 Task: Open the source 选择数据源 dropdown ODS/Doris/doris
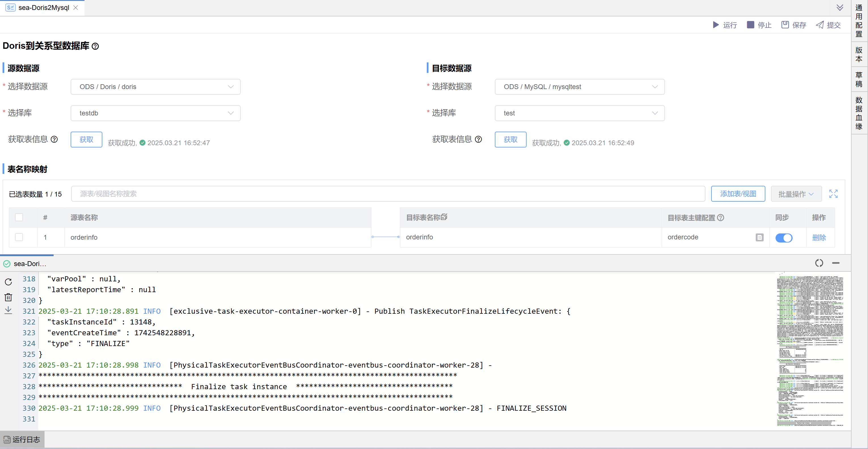pos(155,87)
